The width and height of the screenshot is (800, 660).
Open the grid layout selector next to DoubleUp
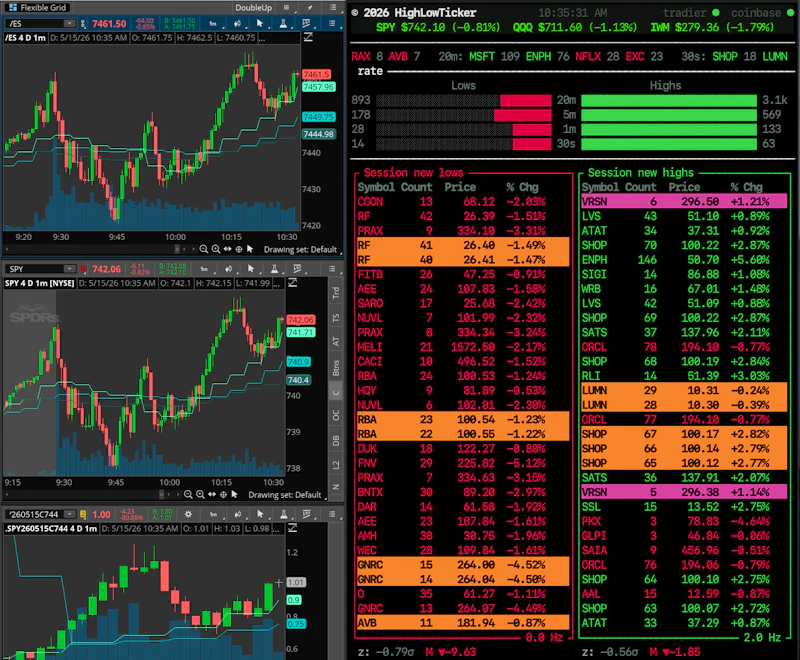287,8
